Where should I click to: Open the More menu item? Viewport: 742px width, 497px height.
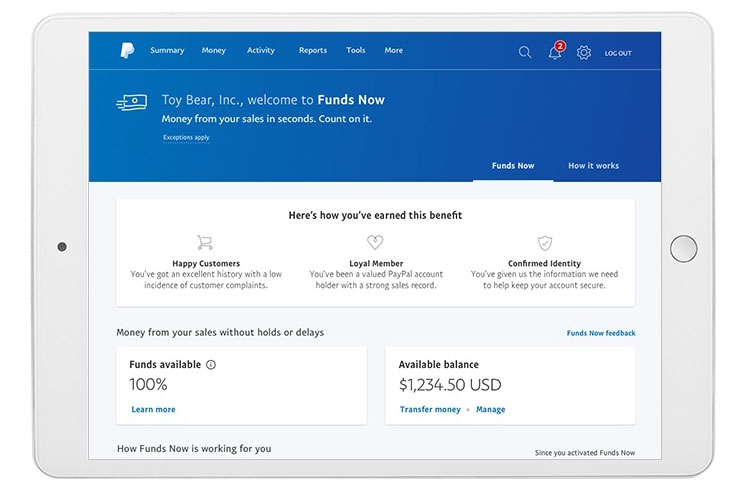pos(394,50)
